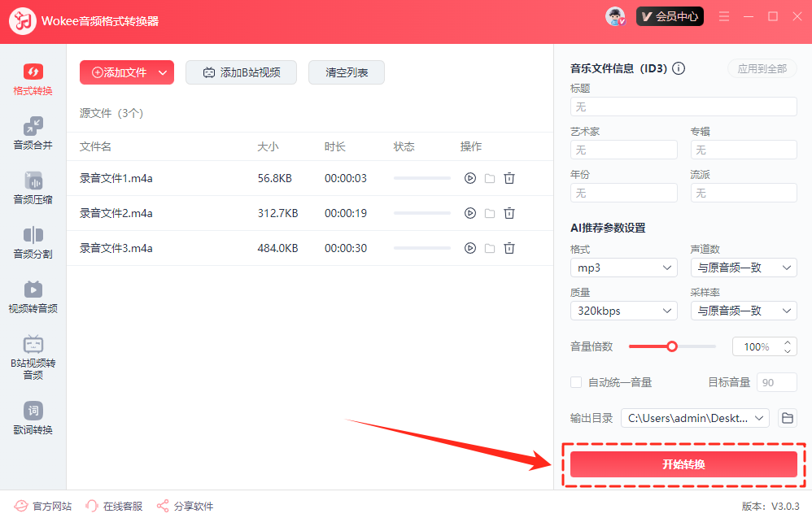The image size is (812, 518).
Task: Open the 质量 320kbps dropdown
Action: 624,311
